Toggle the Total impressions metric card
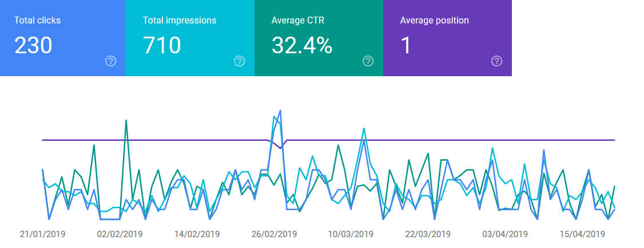 tap(190, 38)
